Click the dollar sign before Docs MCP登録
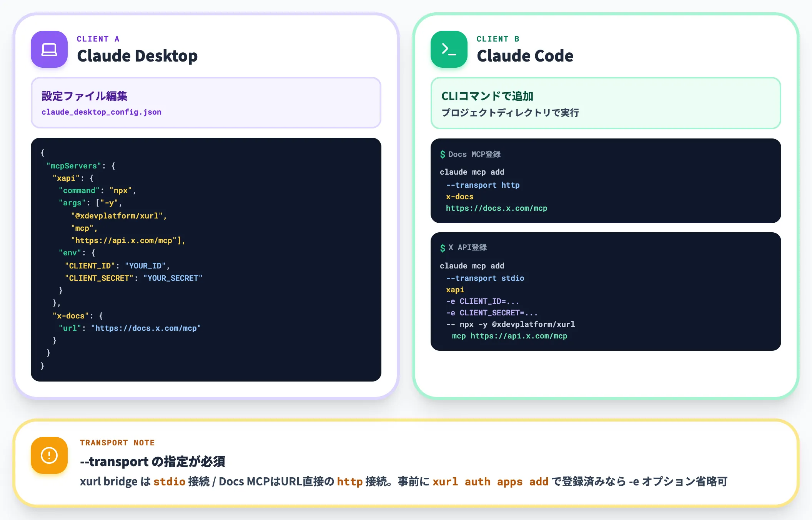812x520 pixels. (x=443, y=154)
